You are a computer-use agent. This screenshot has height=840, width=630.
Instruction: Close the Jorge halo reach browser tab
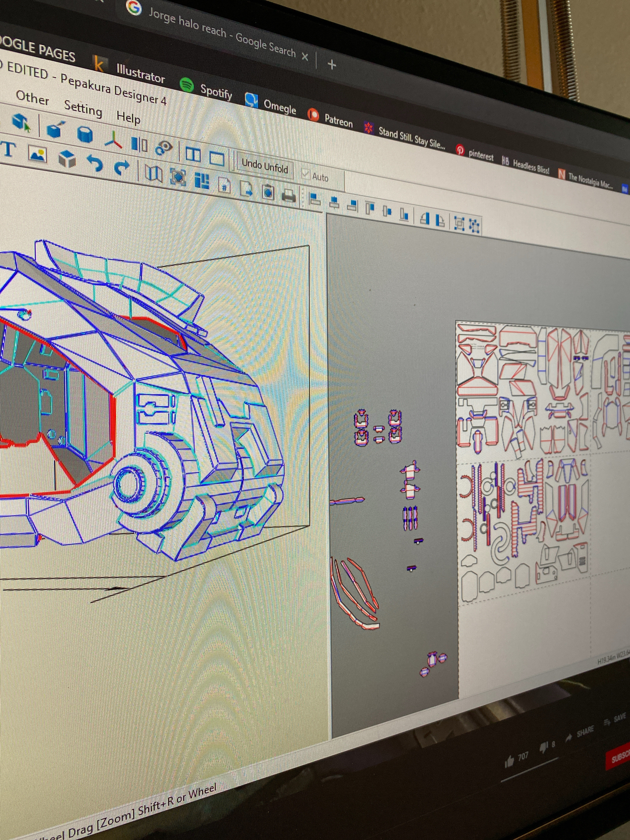pyautogui.click(x=305, y=57)
